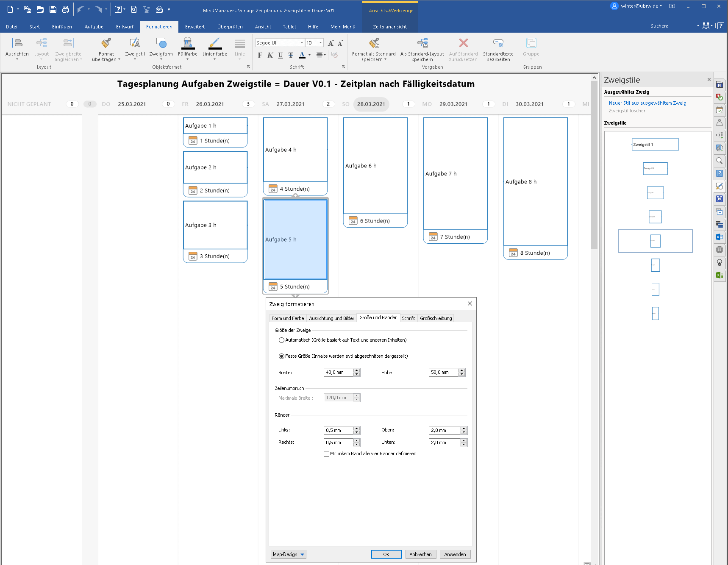This screenshot has width=728, height=565.
Task: Click the search magnifier icon in right sidebar
Action: click(x=720, y=161)
